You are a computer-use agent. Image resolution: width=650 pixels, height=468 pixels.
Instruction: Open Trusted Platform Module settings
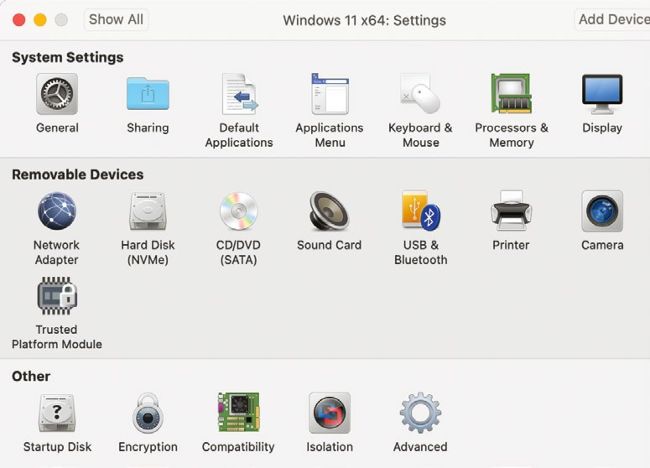57,297
